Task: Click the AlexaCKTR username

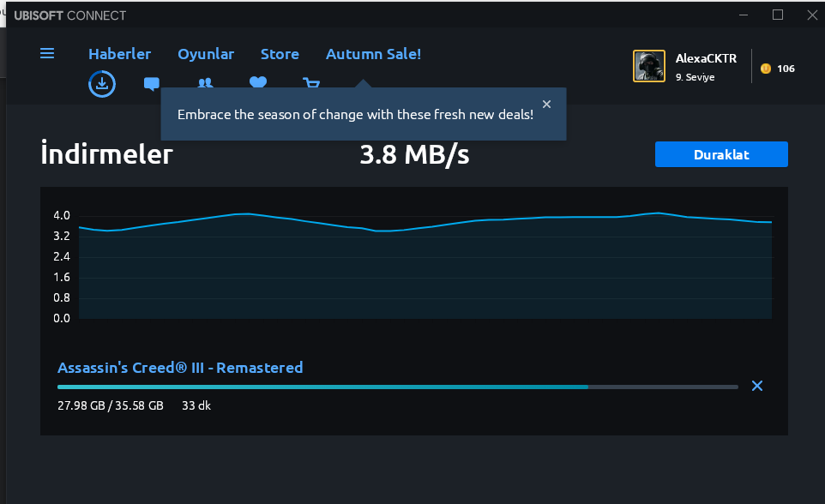Action: (706, 58)
